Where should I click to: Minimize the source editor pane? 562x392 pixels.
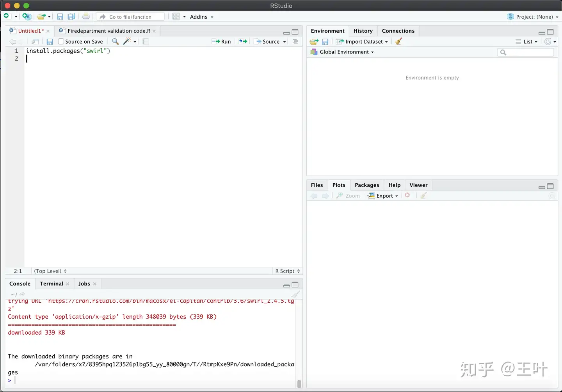(286, 32)
